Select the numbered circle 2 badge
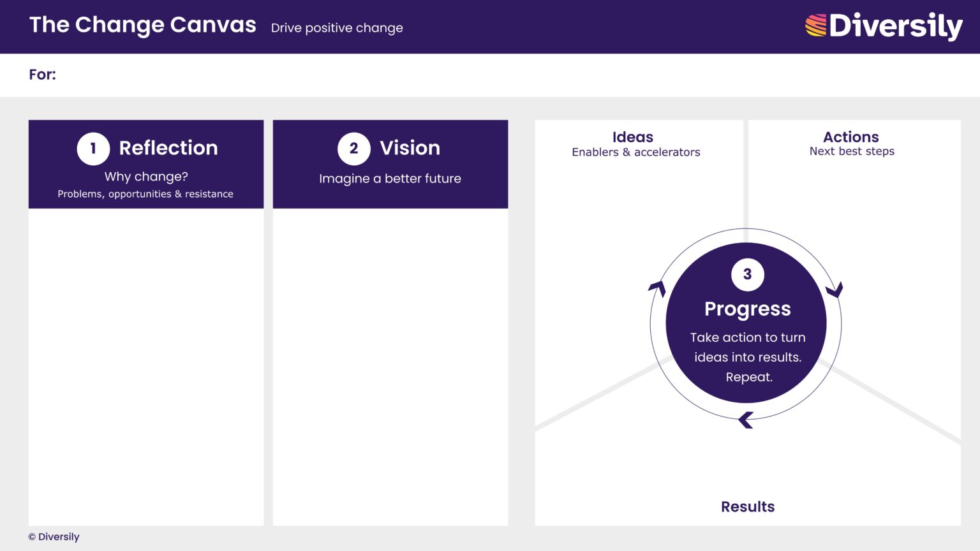The width and height of the screenshot is (980, 551). (353, 148)
